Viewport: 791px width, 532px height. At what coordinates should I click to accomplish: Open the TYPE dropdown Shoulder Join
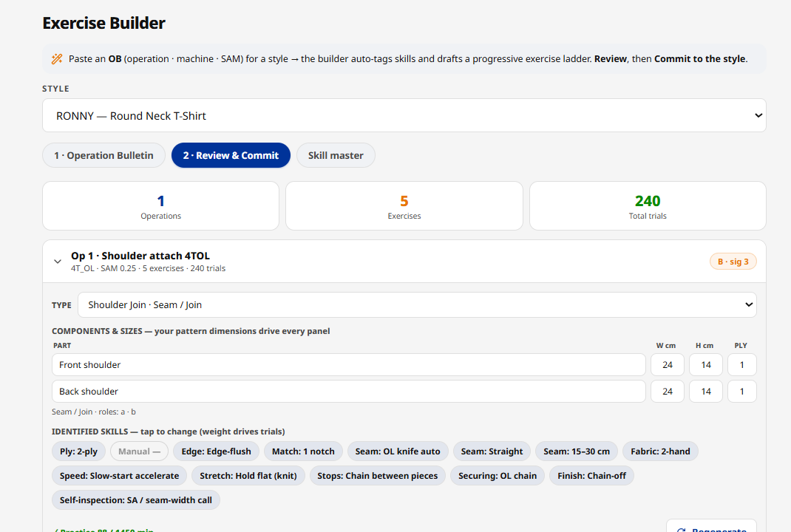point(417,304)
